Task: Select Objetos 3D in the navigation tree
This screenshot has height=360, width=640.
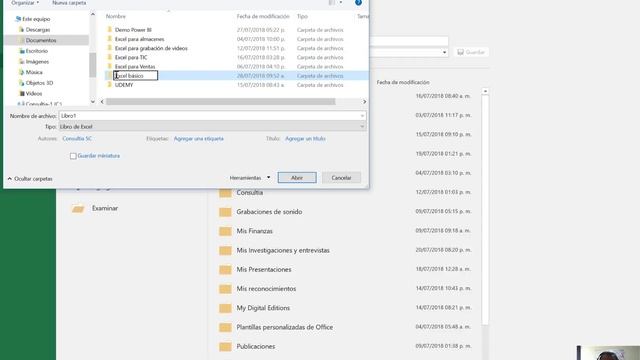Action: [39, 82]
